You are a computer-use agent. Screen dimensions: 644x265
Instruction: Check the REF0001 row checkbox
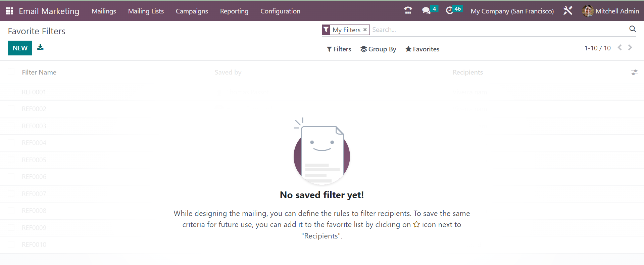pos(11,92)
